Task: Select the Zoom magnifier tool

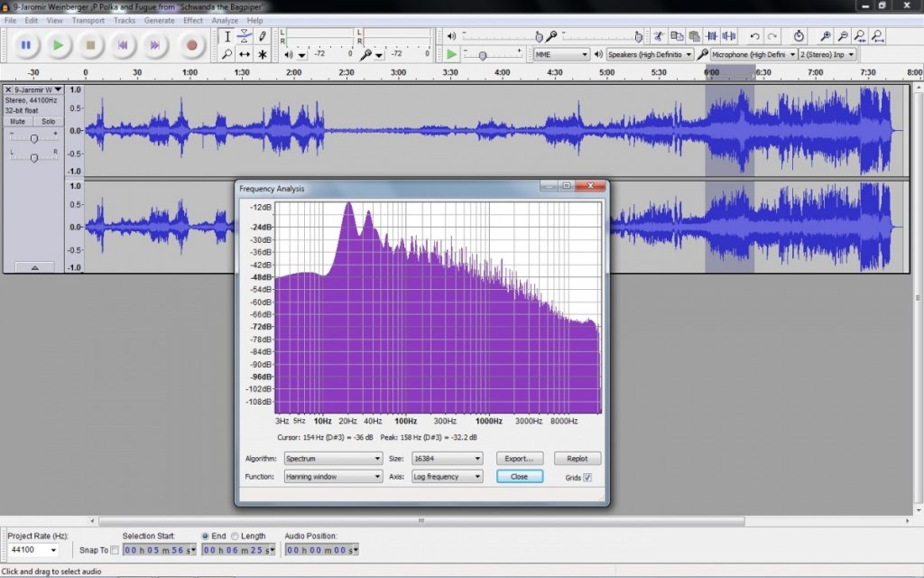Action: 226,54
